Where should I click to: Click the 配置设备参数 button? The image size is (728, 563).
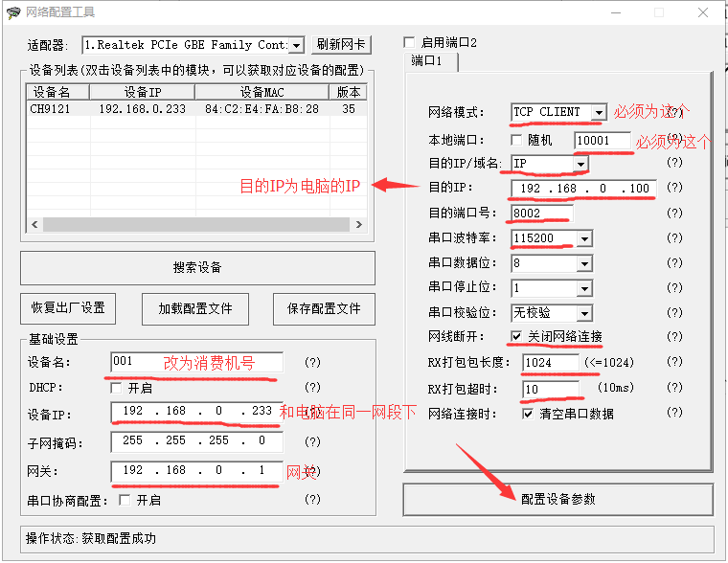(x=557, y=500)
